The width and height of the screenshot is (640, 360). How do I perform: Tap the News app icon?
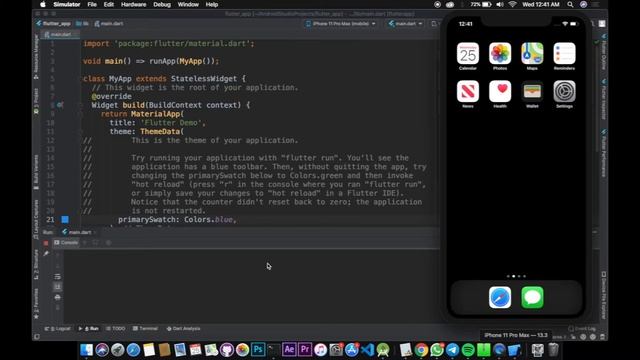(x=468, y=91)
